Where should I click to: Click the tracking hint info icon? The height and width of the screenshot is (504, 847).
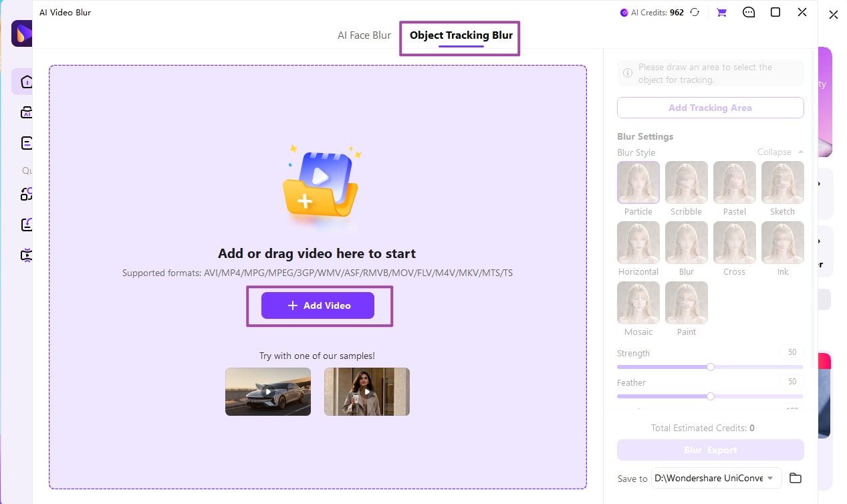pos(628,73)
